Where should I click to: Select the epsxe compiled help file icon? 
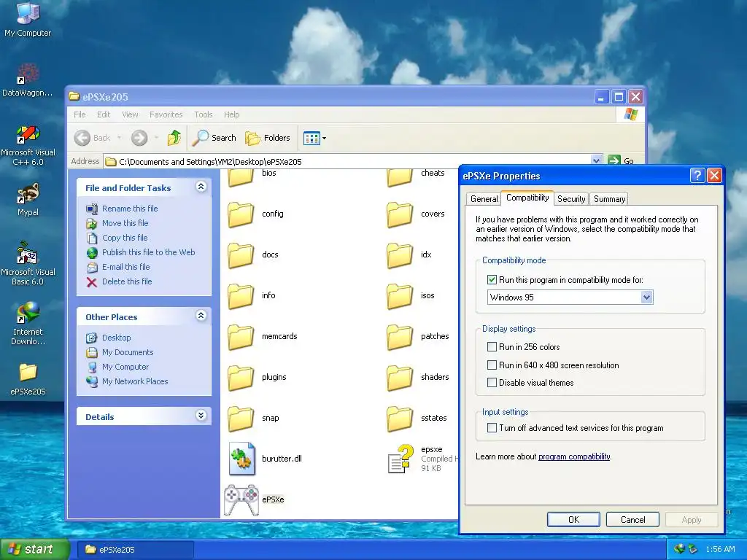(x=400, y=459)
